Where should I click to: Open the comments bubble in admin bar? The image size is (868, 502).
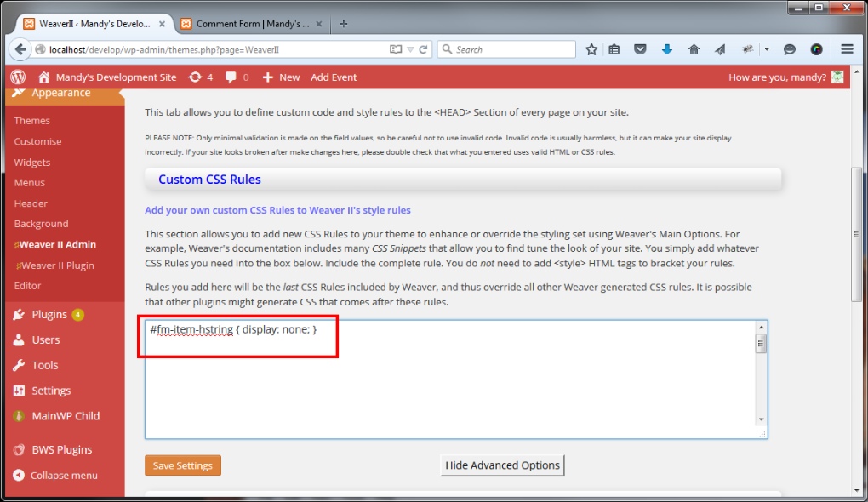click(x=237, y=77)
